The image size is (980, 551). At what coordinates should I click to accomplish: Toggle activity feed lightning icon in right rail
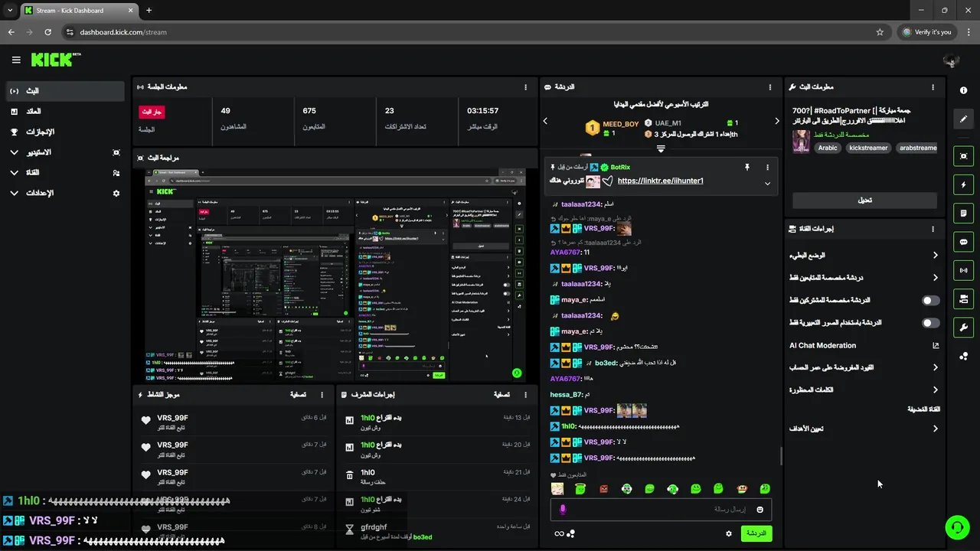[963, 184]
